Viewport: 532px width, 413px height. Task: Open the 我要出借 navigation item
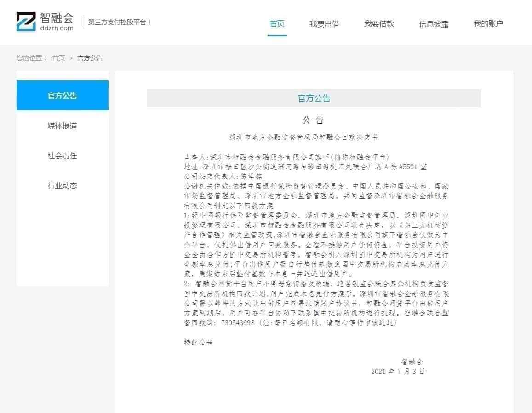(324, 24)
